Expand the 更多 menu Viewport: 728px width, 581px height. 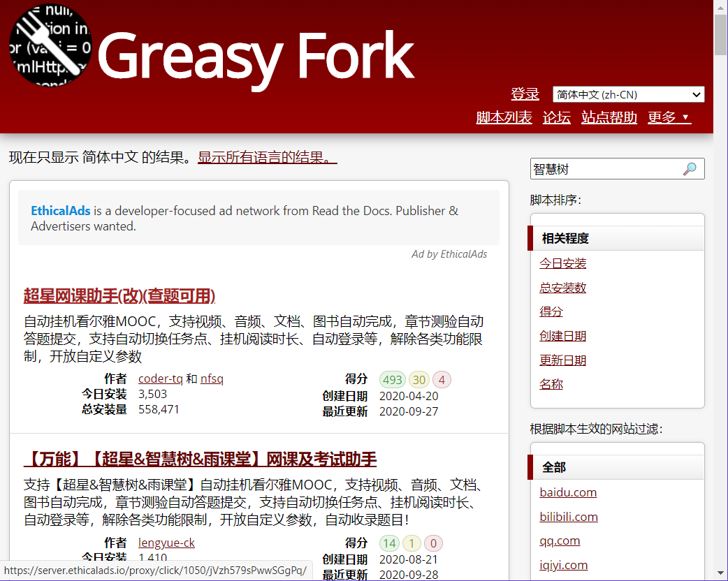[x=669, y=117]
